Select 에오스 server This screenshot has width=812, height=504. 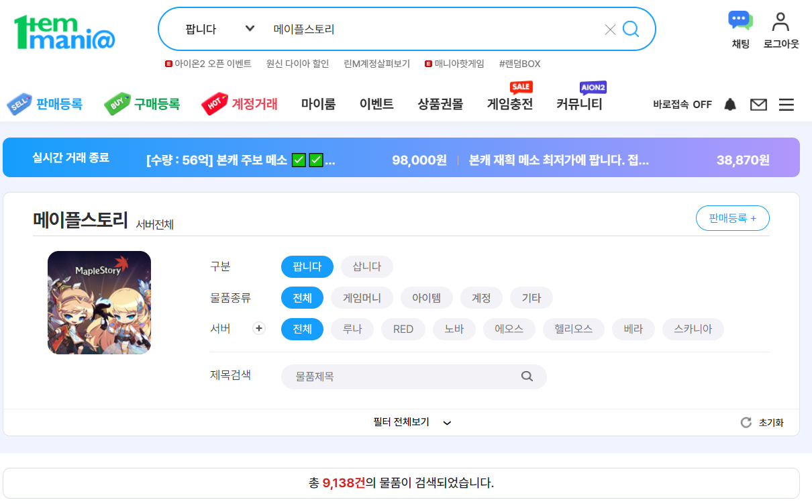(x=509, y=330)
